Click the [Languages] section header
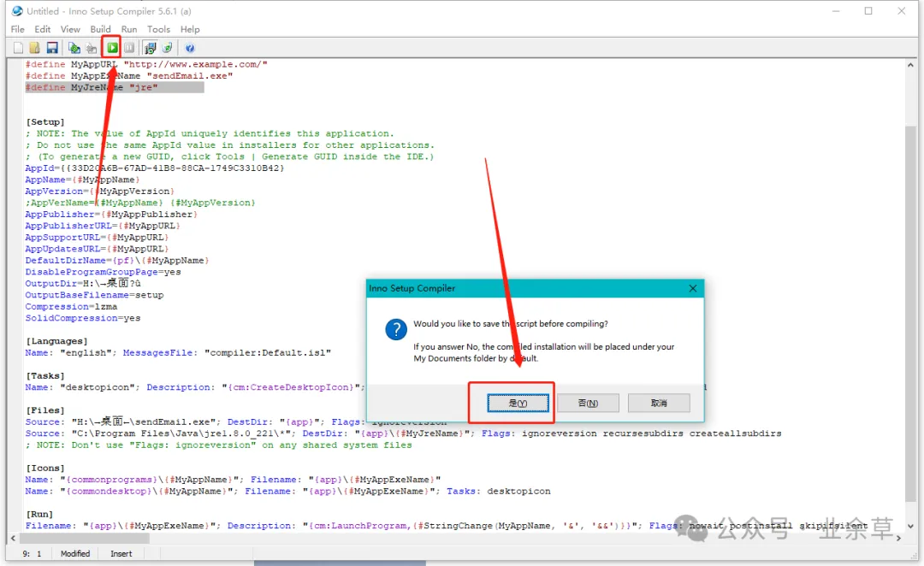This screenshot has height=566, width=924. coord(56,341)
